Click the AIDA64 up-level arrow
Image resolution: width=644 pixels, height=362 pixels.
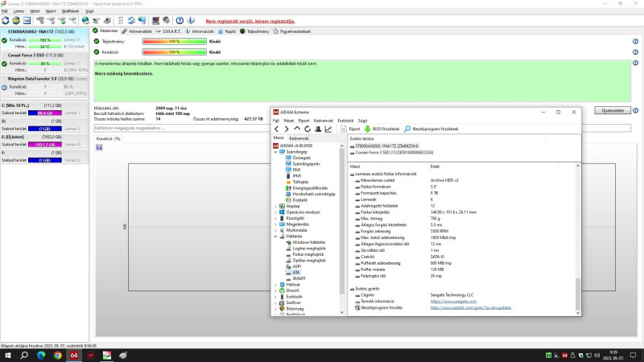[297, 129]
